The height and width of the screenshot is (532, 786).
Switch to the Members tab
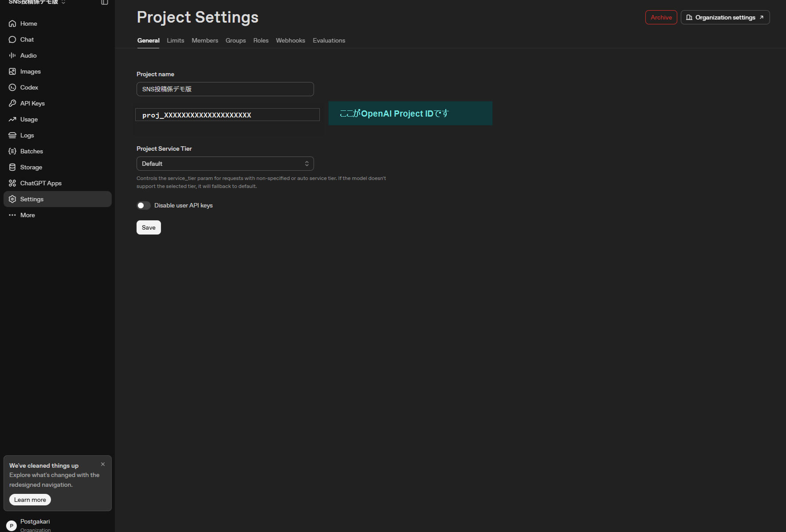coord(205,40)
